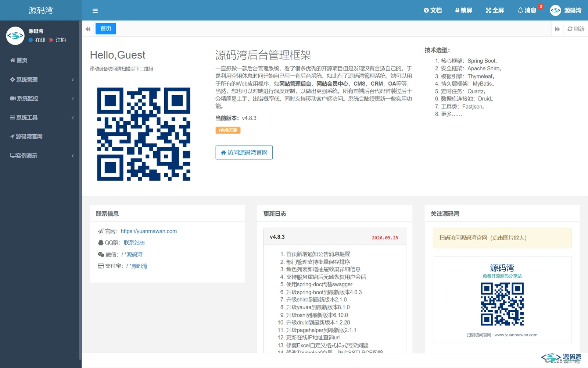Viewport: 588px width, 368px height.
Task: Expand the 实例演示 sidebar menu
Action: pyautogui.click(x=41, y=155)
